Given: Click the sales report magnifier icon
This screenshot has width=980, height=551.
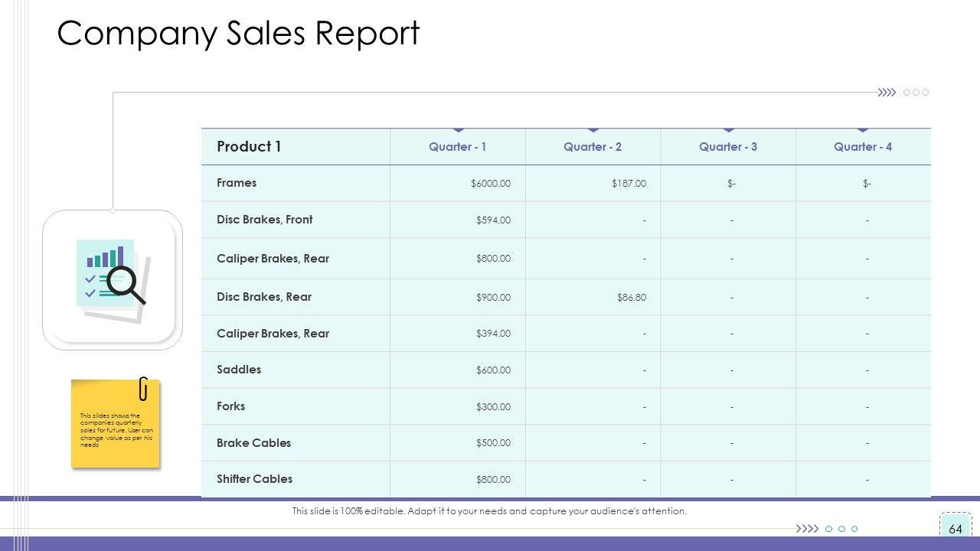Looking at the screenshot, I should pos(113,279).
